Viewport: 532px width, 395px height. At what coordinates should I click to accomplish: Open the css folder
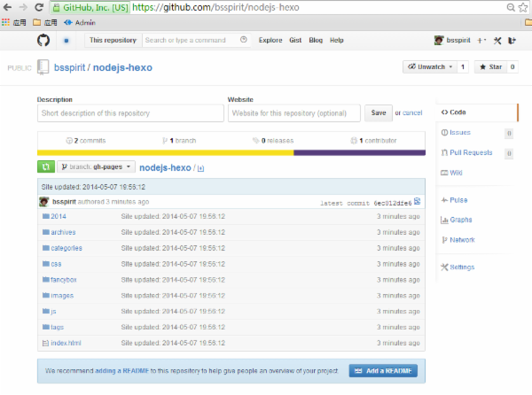pyautogui.click(x=56, y=264)
